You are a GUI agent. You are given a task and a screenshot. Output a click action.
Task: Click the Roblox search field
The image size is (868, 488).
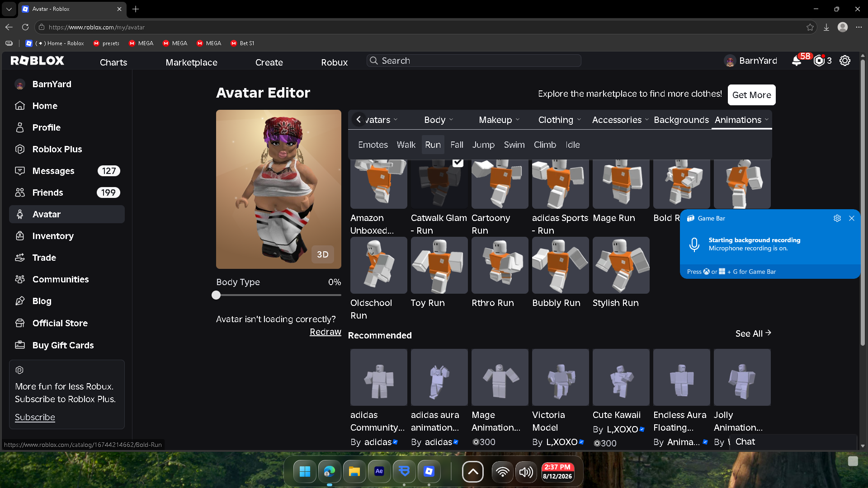pyautogui.click(x=474, y=61)
